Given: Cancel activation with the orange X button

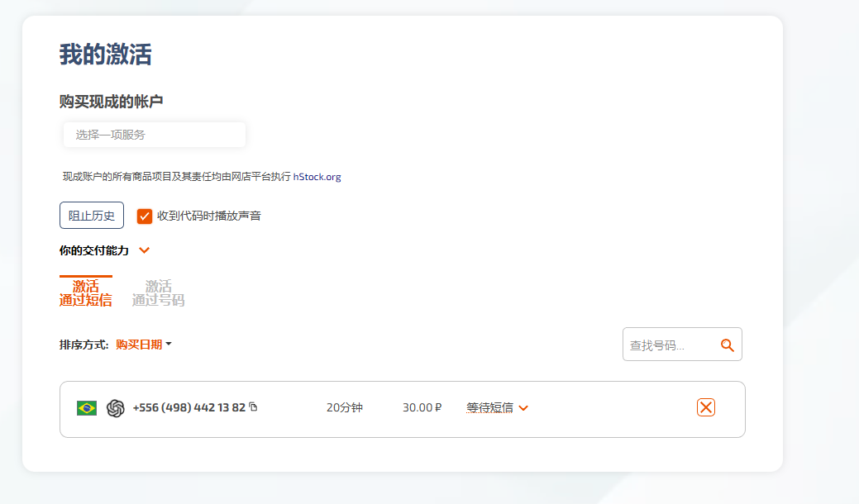Looking at the screenshot, I should [705, 407].
